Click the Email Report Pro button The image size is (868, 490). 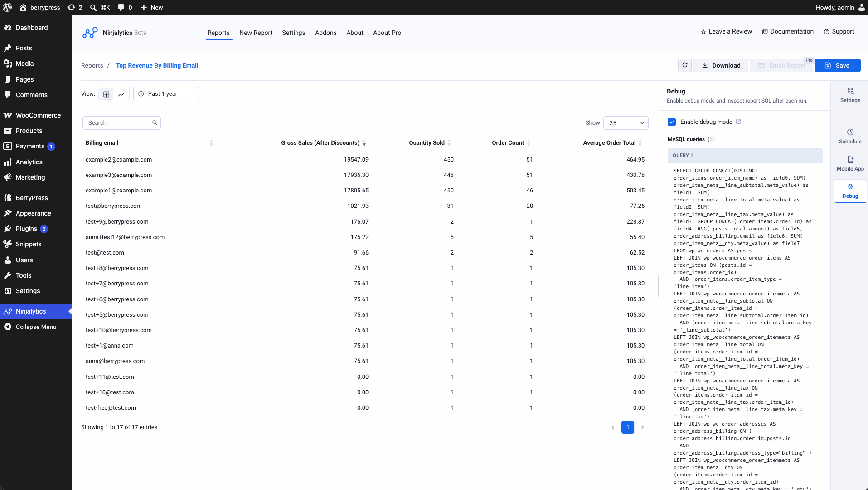(x=781, y=65)
